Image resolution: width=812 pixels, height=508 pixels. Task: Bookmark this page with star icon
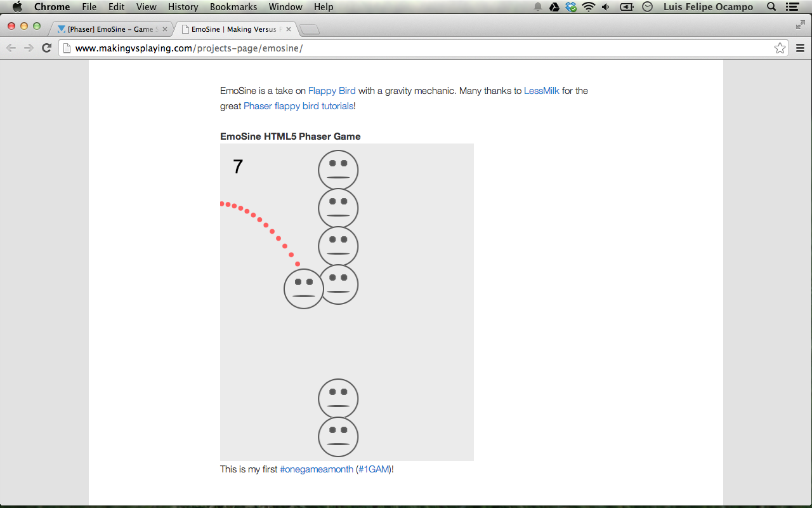pos(780,48)
